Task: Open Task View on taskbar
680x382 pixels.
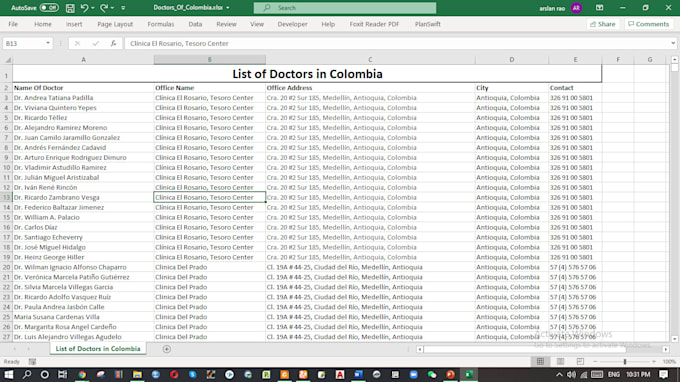Action: (63, 375)
